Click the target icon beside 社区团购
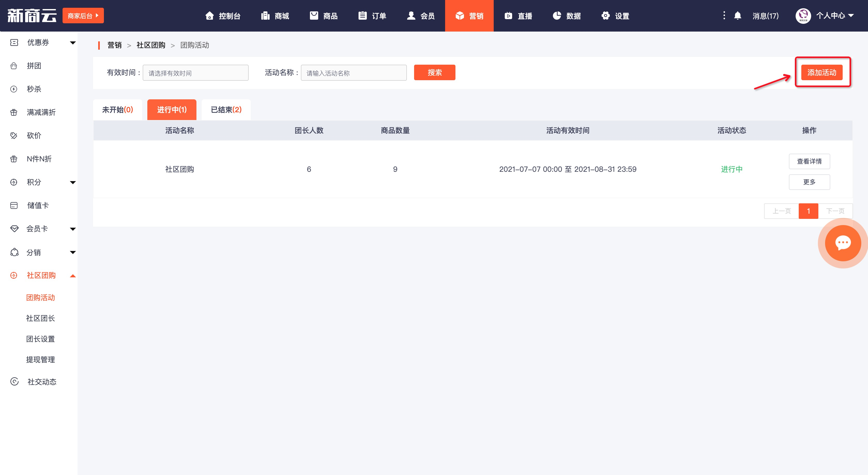868x475 pixels. (x=14, y=275)
